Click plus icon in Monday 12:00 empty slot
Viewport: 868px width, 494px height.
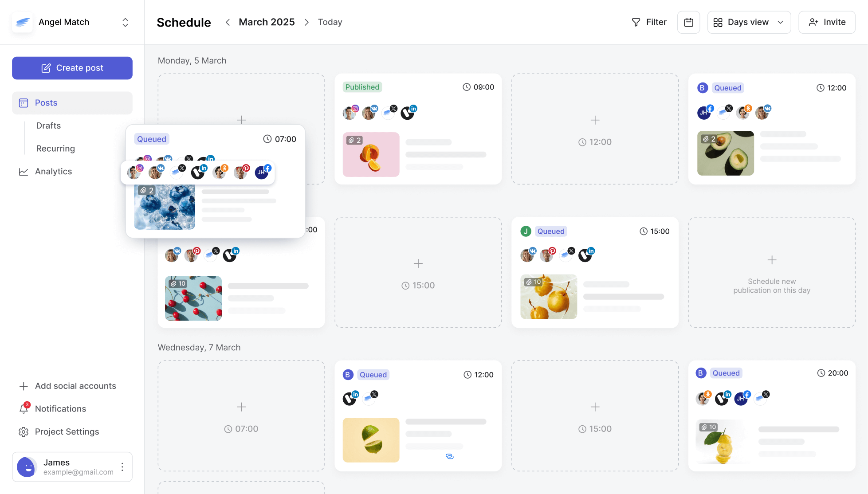(x=595, y=120)
